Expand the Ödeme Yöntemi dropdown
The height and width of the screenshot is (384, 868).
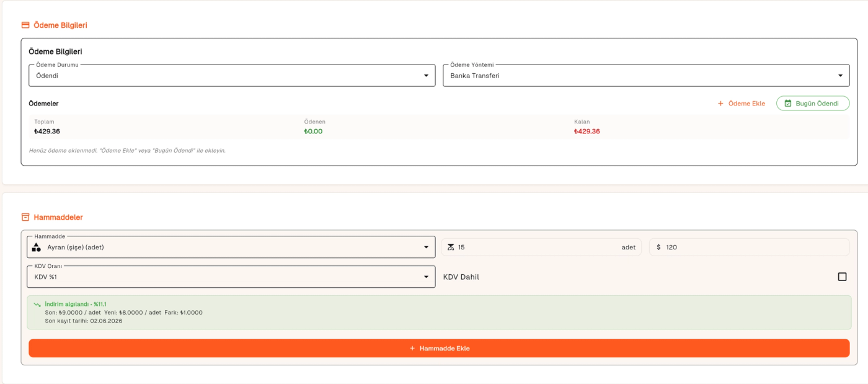pos(646,76)
